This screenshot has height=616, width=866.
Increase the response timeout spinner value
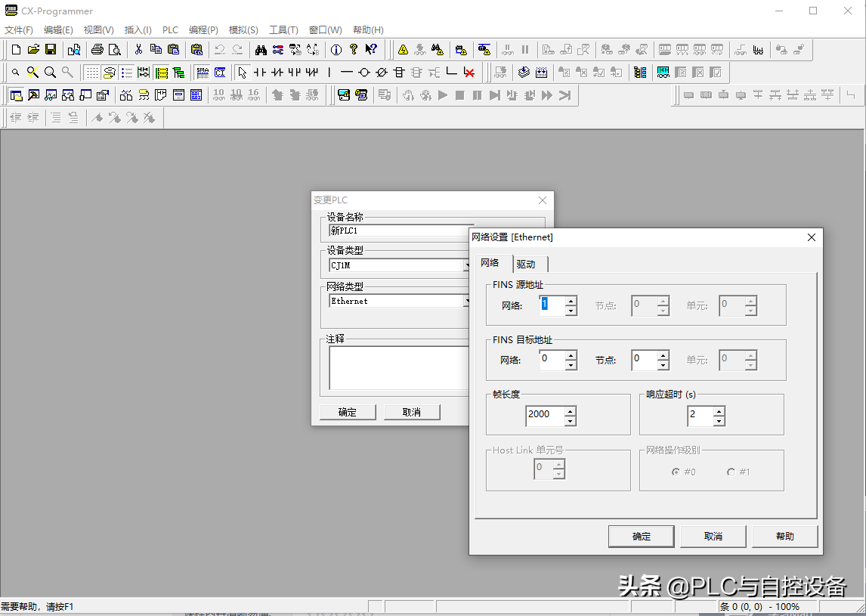click(719, 411)
